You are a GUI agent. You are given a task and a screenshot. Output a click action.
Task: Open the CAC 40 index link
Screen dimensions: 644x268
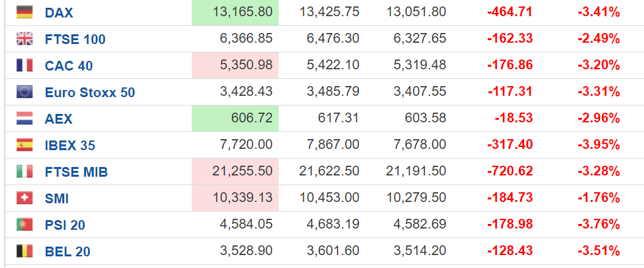(x=69, y=66)
